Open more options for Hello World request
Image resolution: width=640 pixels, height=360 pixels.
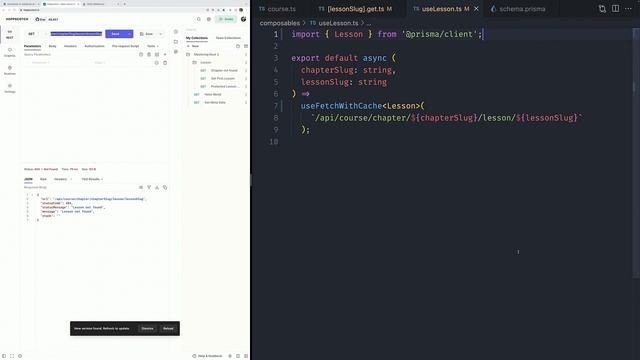pos(246,94)
